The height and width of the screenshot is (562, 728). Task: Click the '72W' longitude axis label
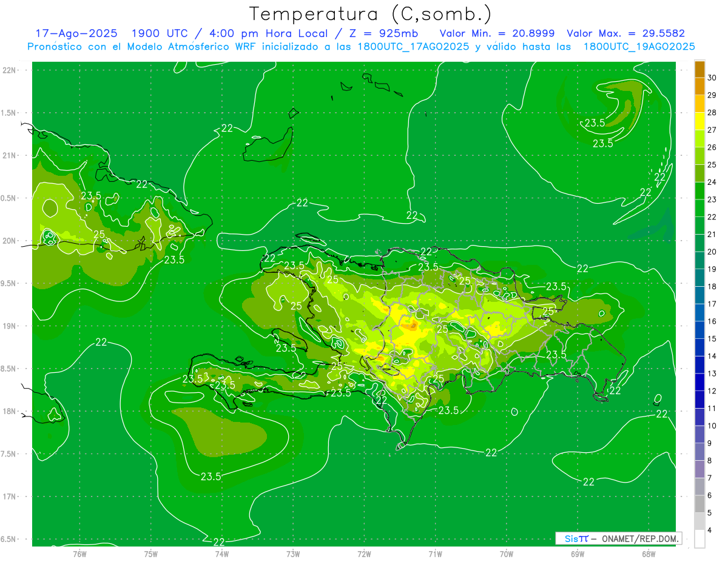pos(364,554)
